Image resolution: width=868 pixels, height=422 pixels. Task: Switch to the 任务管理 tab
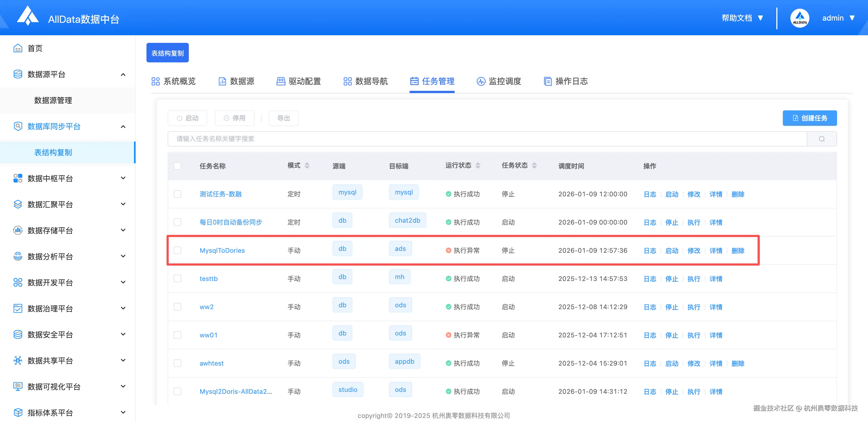coord(432,81)
